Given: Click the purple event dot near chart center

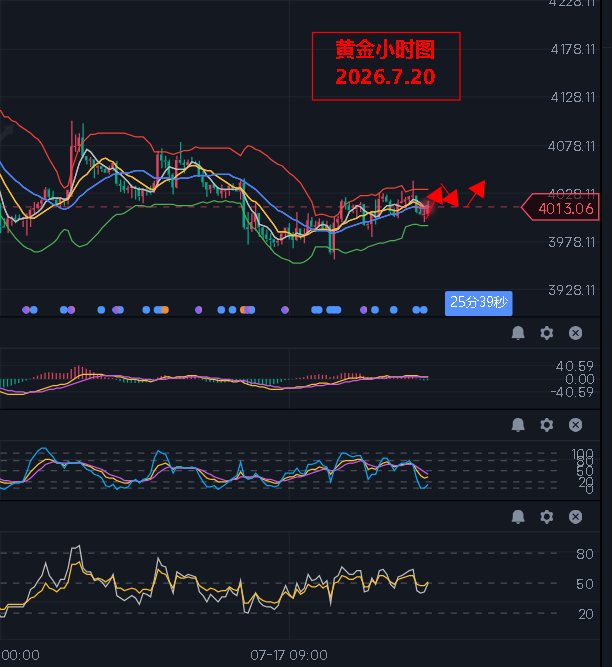Looking at the screenshot, I should (285, 310).
